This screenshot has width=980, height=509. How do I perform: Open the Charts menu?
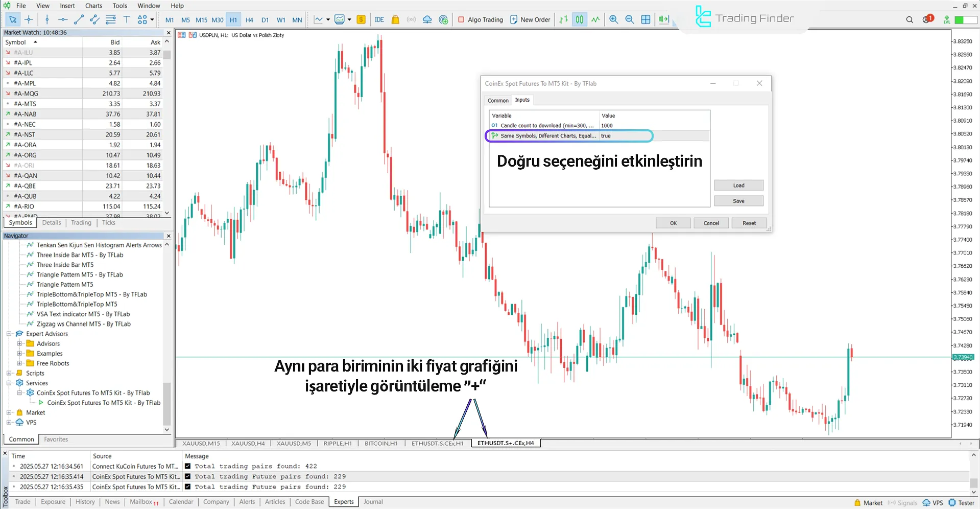(93, 6)
